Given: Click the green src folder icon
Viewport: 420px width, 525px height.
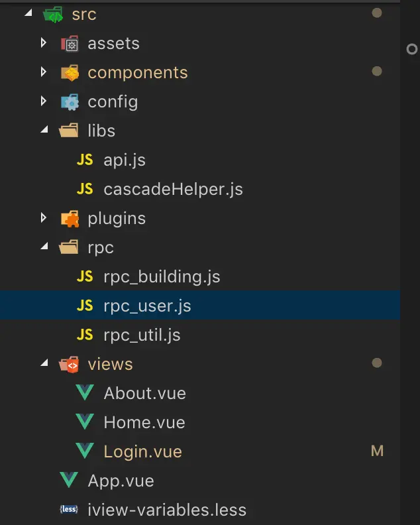Looking at the screenshot, I should coord(53,15).
